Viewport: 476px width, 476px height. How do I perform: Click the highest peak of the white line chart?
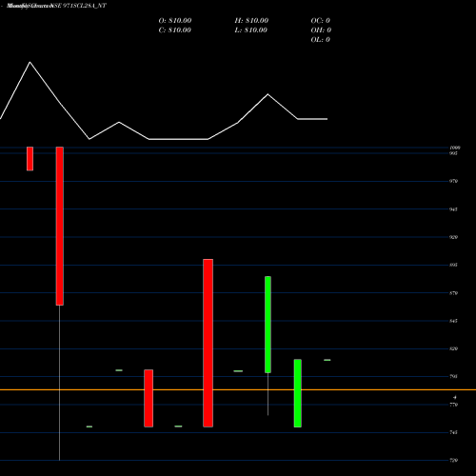point(30,62)
